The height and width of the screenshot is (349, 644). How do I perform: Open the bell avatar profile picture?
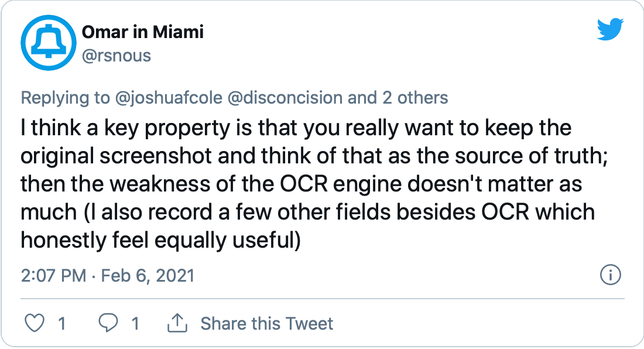49,43
